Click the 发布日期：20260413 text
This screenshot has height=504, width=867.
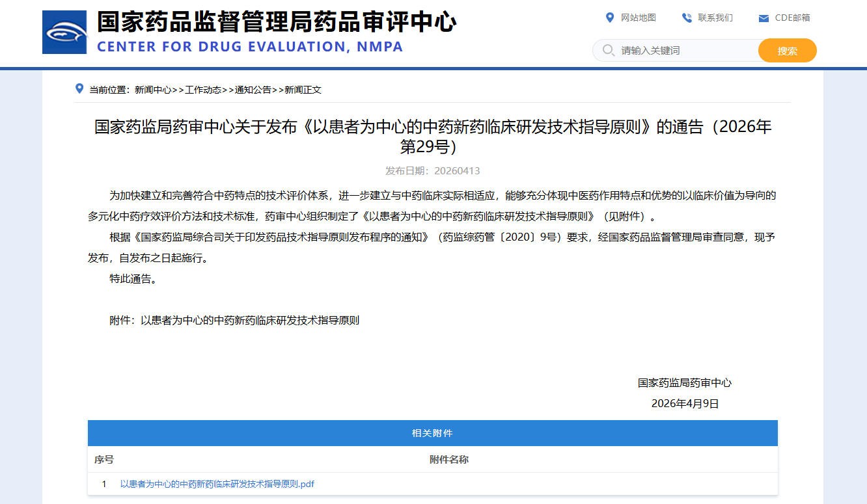point(433,171)
